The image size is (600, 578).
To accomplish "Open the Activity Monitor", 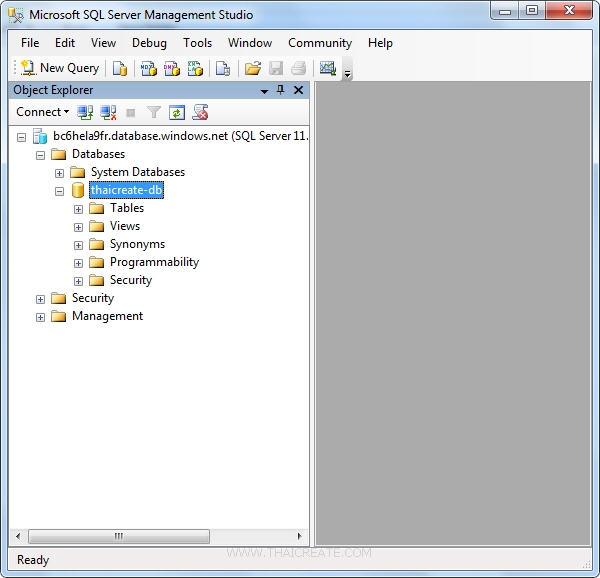I will click(x=328, y=68).
